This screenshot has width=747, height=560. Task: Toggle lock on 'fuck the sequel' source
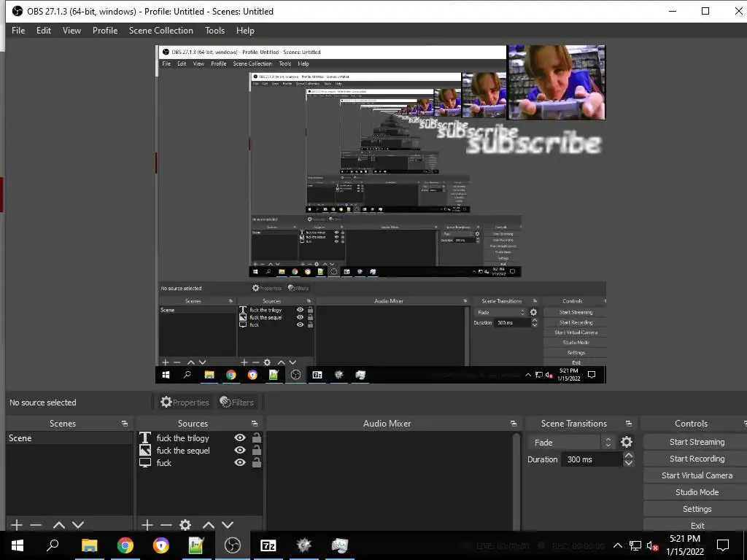(x=256, y=450)
